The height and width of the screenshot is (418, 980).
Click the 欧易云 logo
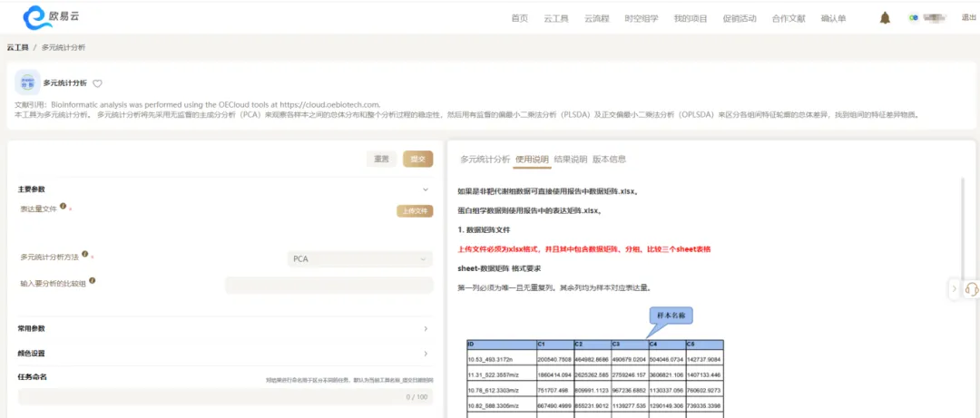[50, 18]
